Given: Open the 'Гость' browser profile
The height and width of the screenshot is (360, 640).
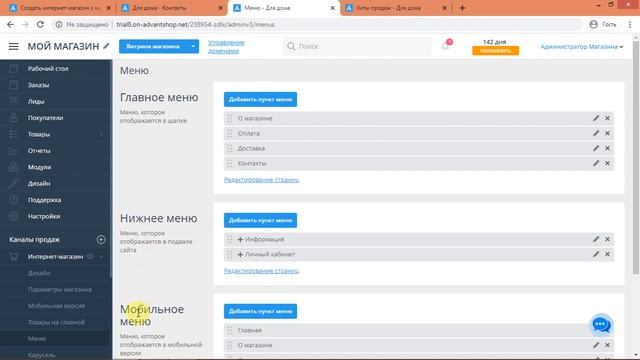Looking at the screenshot, I should pos(603,24).
